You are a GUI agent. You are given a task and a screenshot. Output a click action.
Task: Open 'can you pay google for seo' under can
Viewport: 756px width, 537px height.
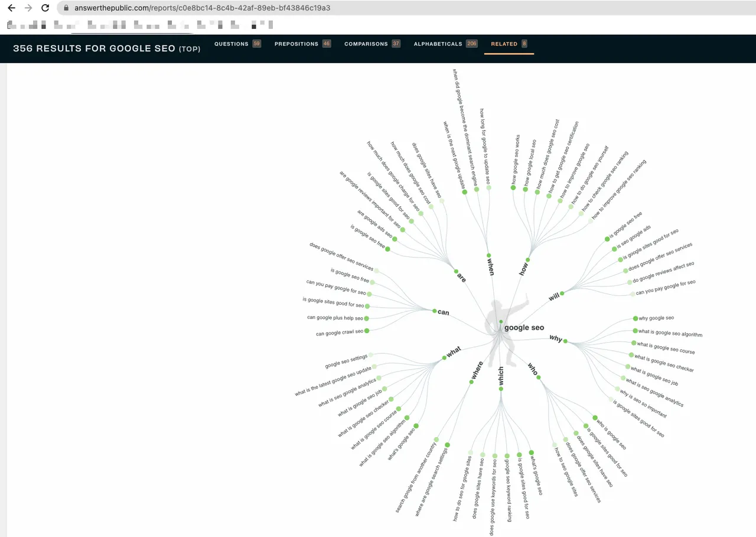tap(336, 287)
